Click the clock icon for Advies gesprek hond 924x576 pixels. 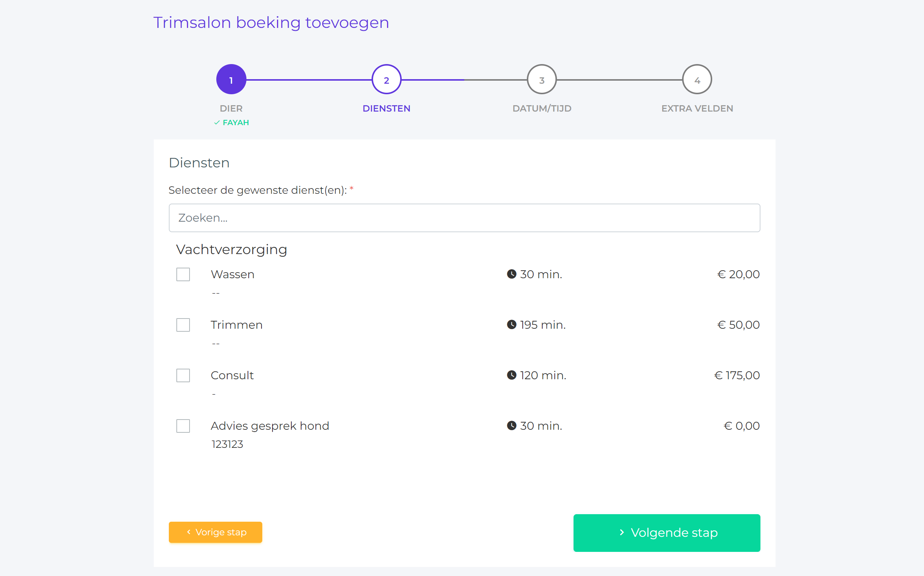pos(512,426)
